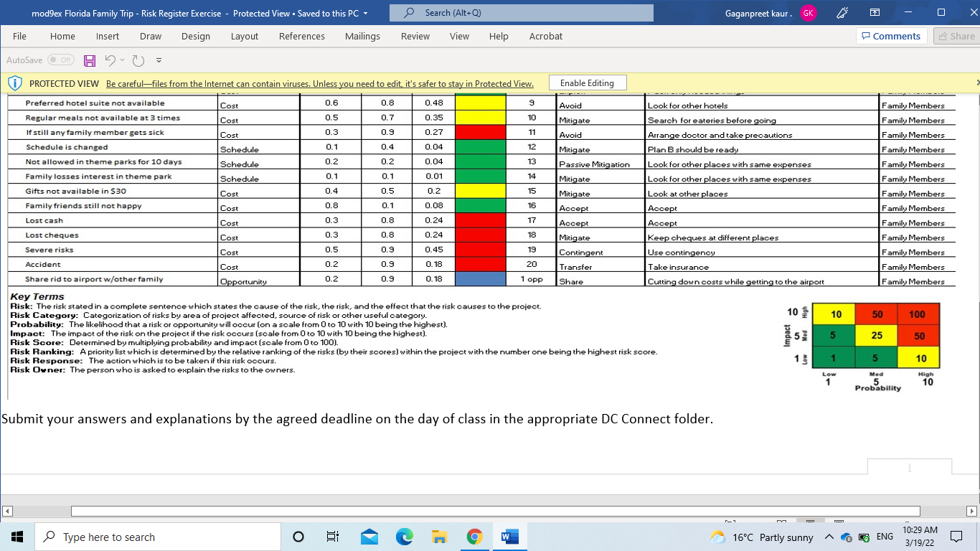Click the 'Key Terms' heading
This screenshot has height=551, width=980.
(x=37, y=297)
